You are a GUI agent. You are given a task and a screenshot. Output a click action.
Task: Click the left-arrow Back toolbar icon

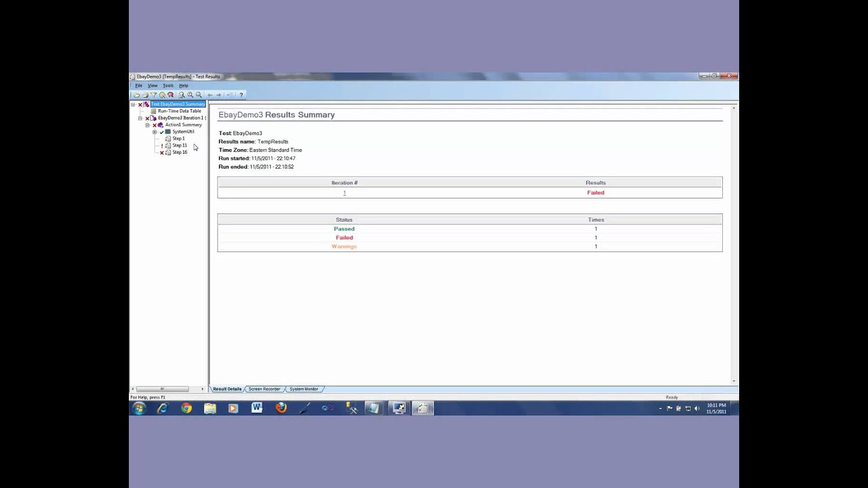click(210, 95)
